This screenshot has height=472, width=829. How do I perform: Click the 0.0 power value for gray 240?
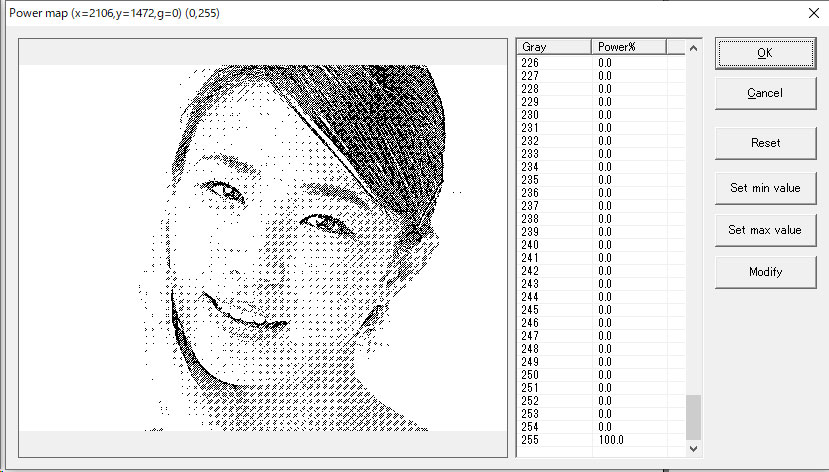point(605,245)
